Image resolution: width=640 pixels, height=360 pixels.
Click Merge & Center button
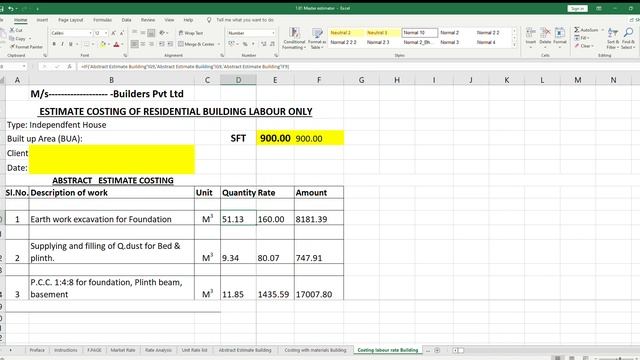click(196, 44)
